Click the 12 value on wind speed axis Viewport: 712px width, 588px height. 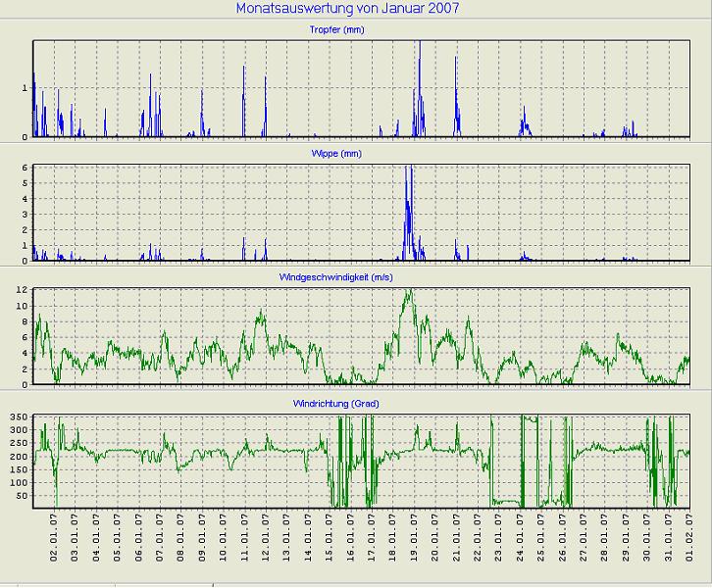[22, 291]
